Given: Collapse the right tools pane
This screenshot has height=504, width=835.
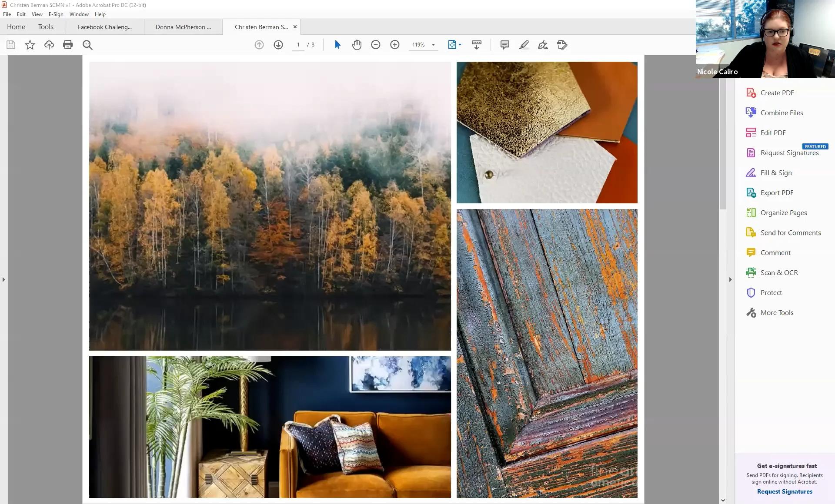Looking at the screenshot, I should (730, 279).
